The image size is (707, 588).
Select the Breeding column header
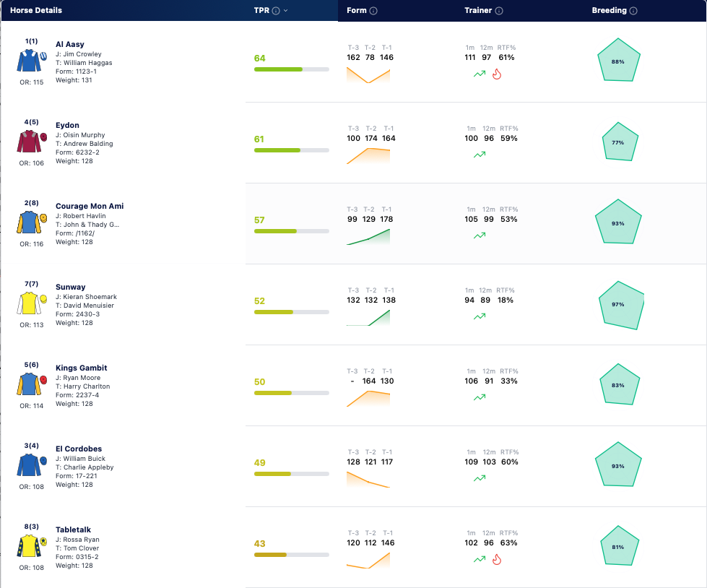(610, 10)
